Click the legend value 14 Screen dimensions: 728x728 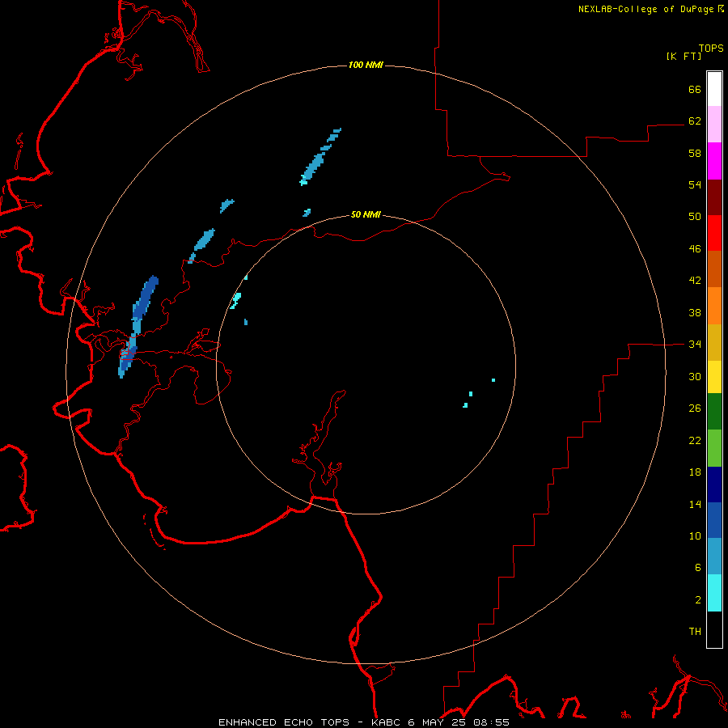point(695,504)
